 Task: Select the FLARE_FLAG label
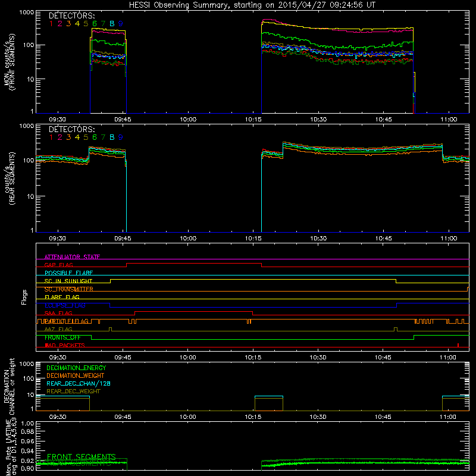point(62,297)
